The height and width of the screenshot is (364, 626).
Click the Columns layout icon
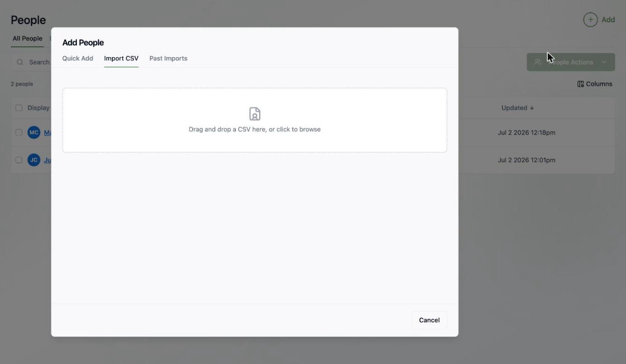point(581,84)
